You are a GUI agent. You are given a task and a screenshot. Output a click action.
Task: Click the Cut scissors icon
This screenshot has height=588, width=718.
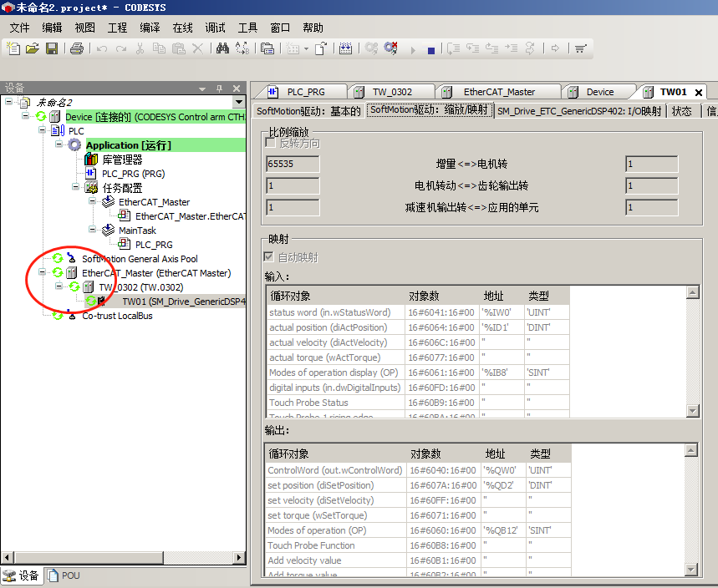[140, 48]
